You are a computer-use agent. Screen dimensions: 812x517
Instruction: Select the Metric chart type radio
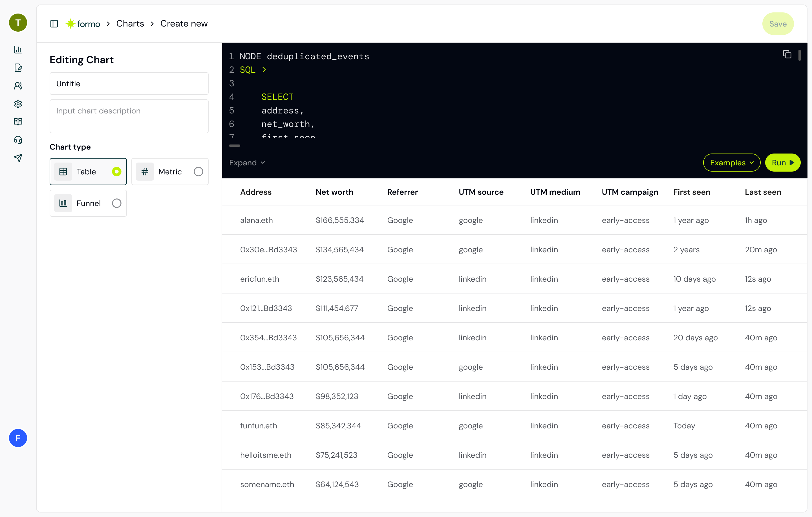(198, 171)
